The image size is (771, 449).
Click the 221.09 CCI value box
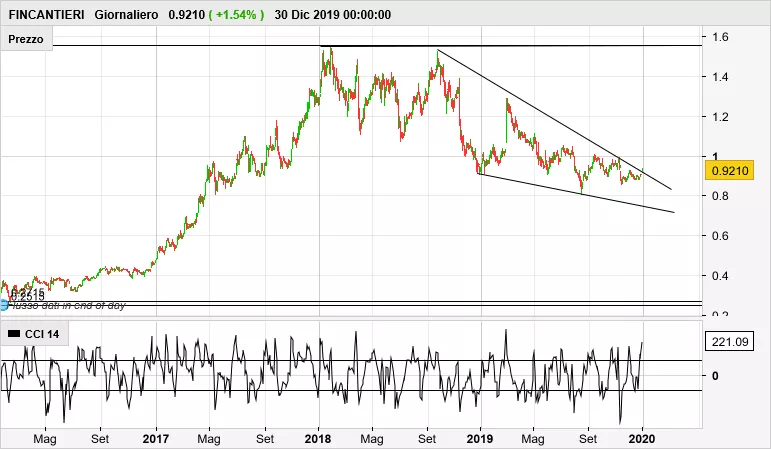coord(729,341)
